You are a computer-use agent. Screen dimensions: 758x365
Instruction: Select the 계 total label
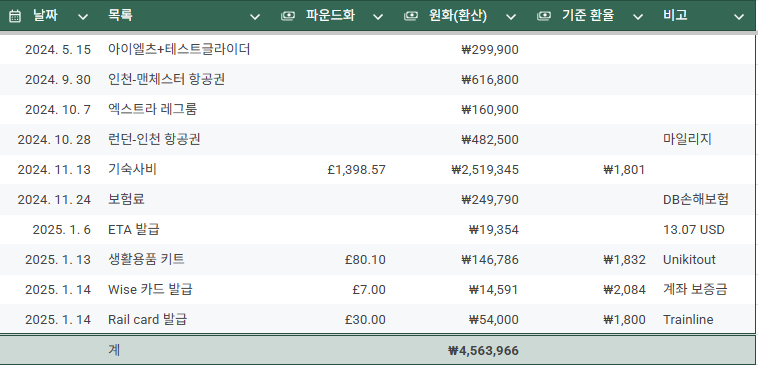coord(114,350)
